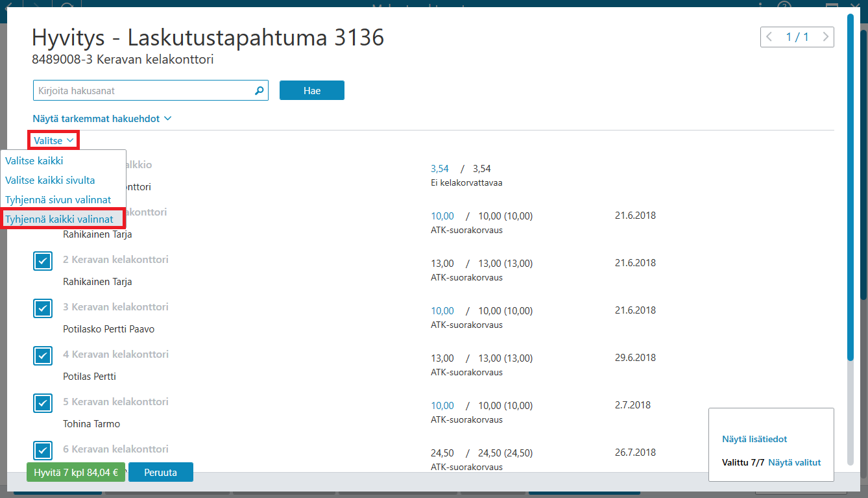Click the Valitse chevron icon
This screenshot has height=498, width=868.
point(70,141)
